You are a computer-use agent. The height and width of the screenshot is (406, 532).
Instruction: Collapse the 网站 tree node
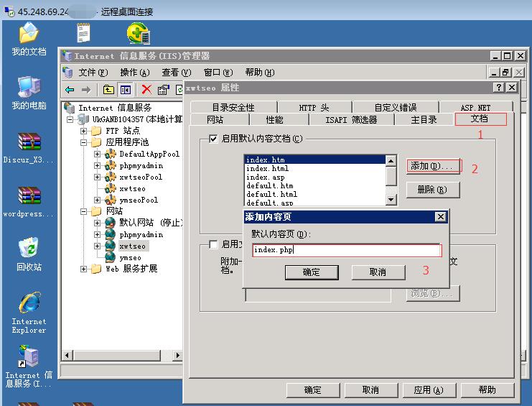pos(83,211)
